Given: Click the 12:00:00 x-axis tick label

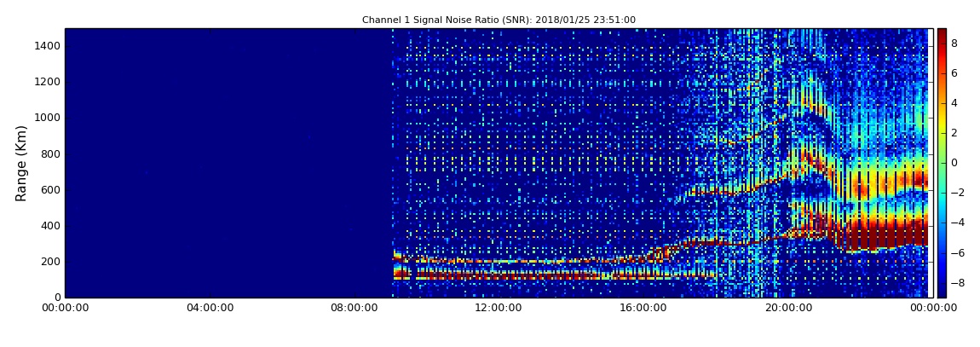Looking at the screenshot, I should pos(499,308).
